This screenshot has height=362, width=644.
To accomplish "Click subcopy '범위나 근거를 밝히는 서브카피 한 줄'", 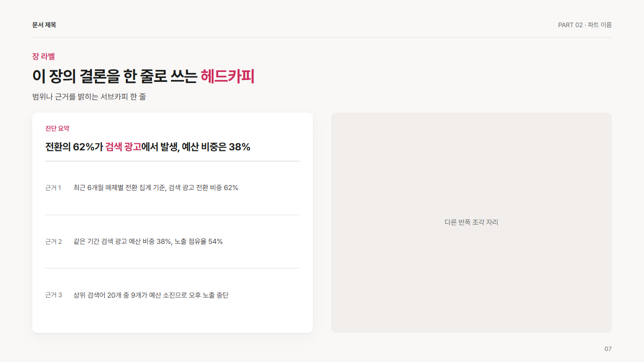I will pyautogui.click(x=89, y=97).
